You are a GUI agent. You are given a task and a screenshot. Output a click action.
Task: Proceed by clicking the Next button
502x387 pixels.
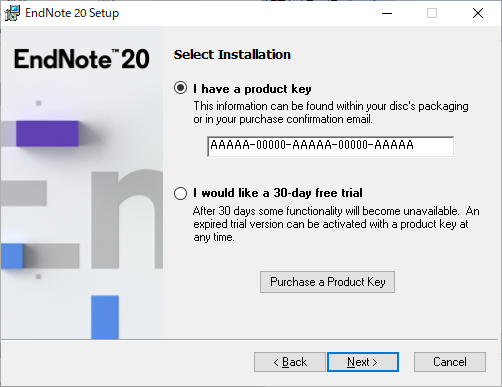(363, 362)
